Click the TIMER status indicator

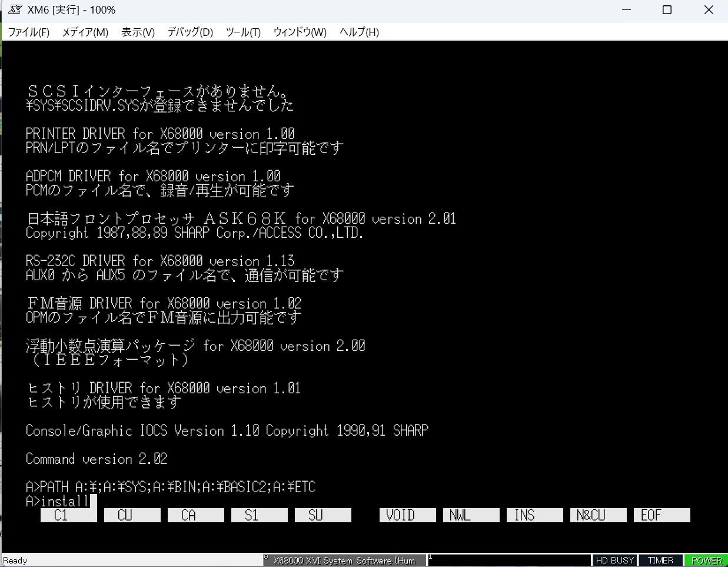click(660, 561)
